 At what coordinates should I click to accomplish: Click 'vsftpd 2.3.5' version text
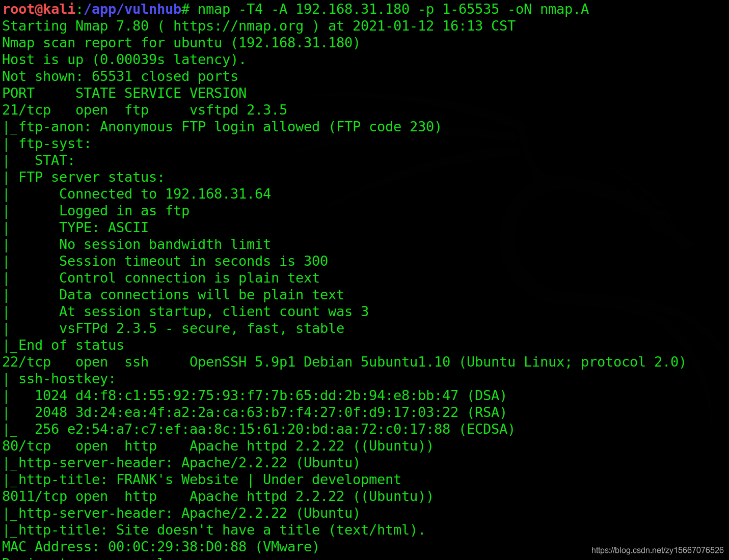[238, 110]
